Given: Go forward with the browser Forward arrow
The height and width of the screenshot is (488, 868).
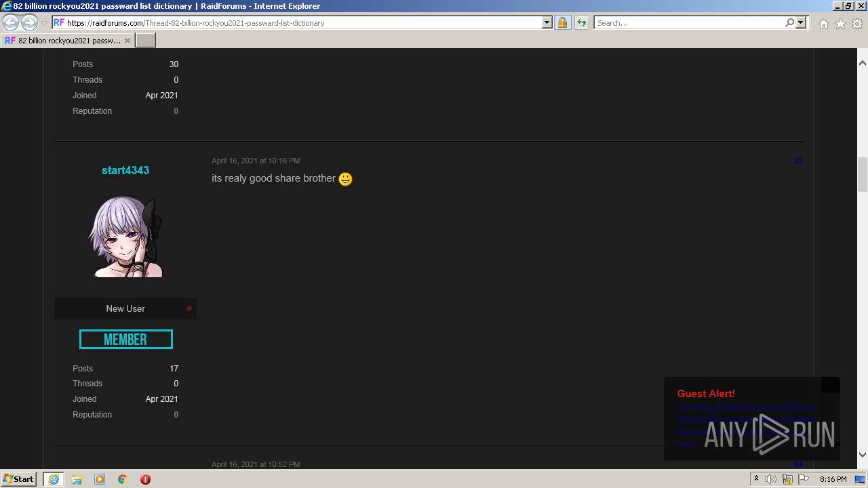Looking at the screenshot, I should point(29,22).
